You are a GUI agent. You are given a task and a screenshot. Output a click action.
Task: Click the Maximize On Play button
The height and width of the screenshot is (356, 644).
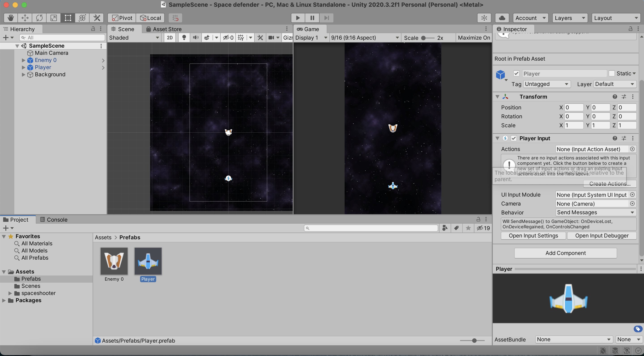[x=474, y=38]
